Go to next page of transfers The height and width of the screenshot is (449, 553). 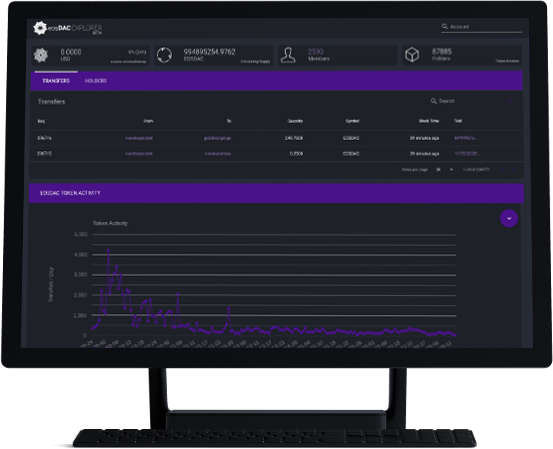pyautogui.click(x=514, y=170)
